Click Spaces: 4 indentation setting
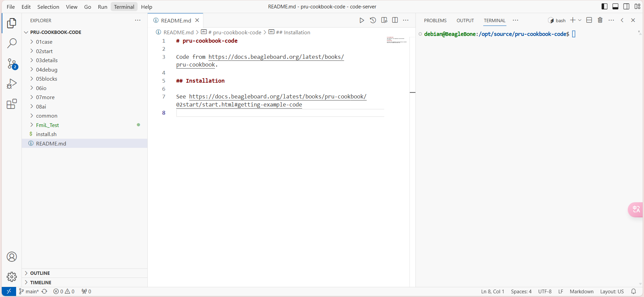The image size is (644, 297). tap(521, 292)
